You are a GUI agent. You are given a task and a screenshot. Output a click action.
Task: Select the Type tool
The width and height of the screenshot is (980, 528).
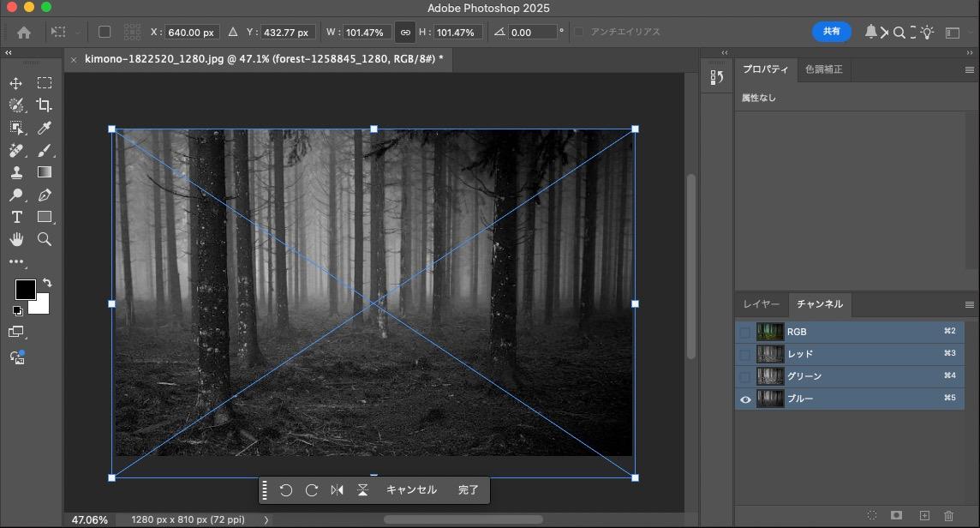coord(17,217)
